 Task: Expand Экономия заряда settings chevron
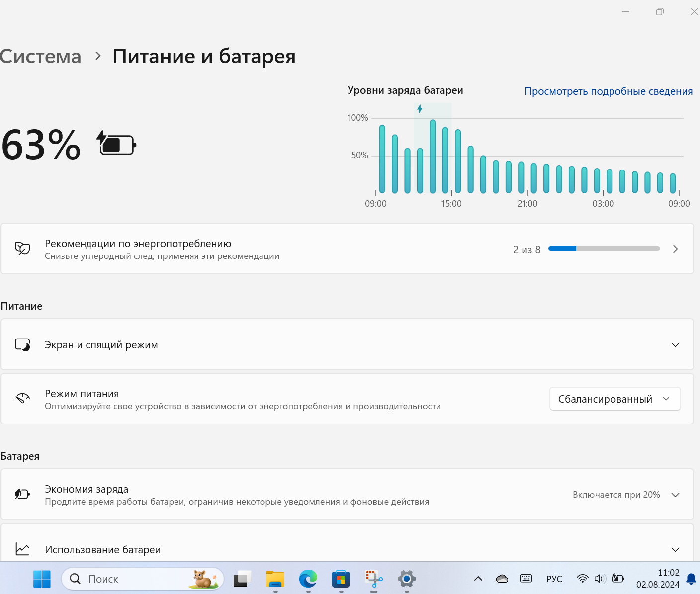pos(675,495)
